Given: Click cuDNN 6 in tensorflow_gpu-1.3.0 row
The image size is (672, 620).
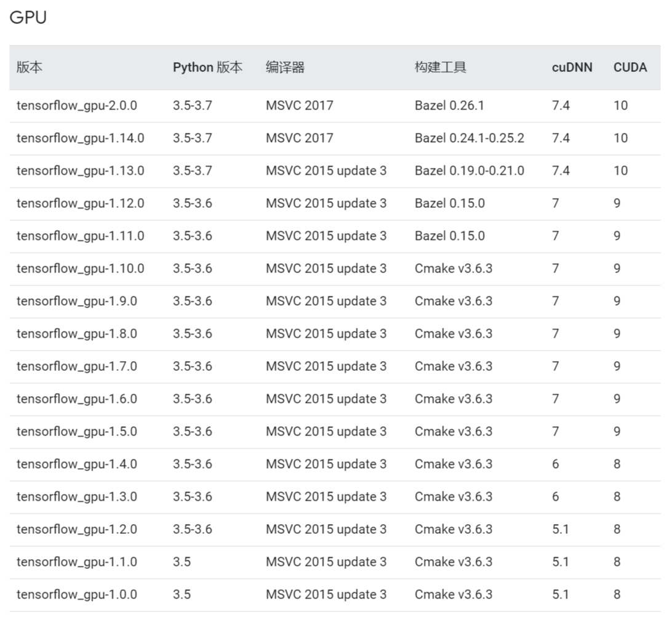Looking at the screenshot, I should tap(556, 496).
